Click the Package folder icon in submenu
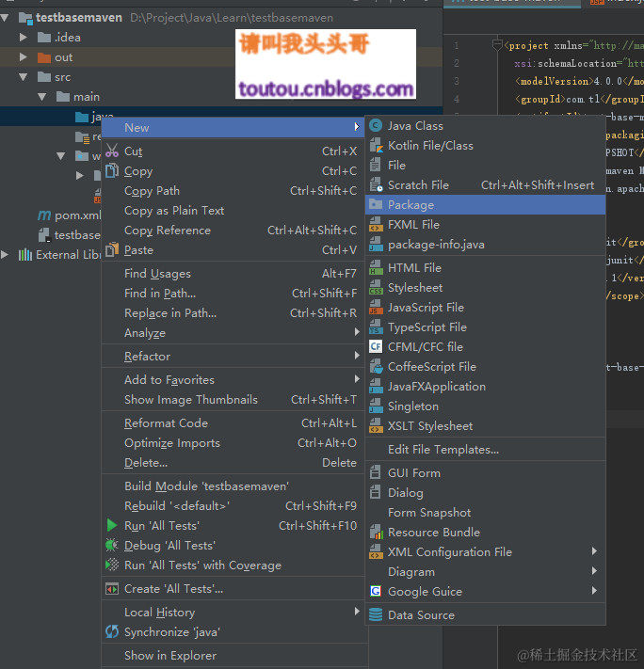The height and width of the screenshot is (669, 644). [x=376, y=204]
